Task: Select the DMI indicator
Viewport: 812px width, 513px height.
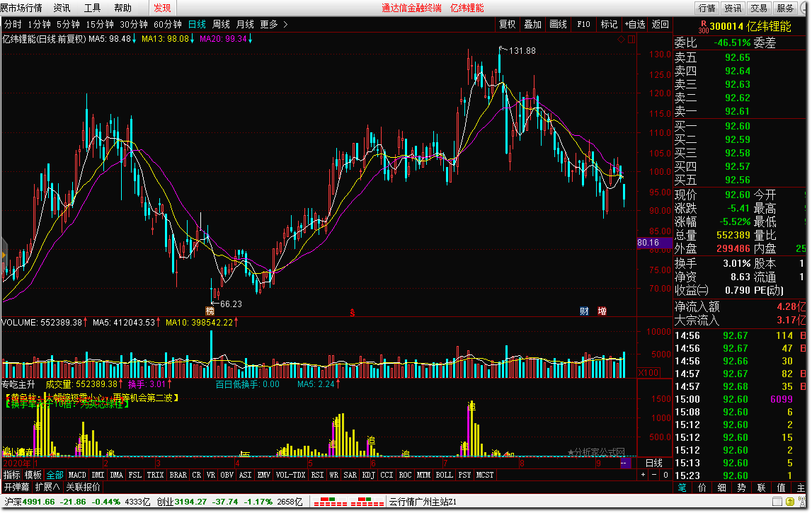Action: pyautogui.click(x=98, y=475)
